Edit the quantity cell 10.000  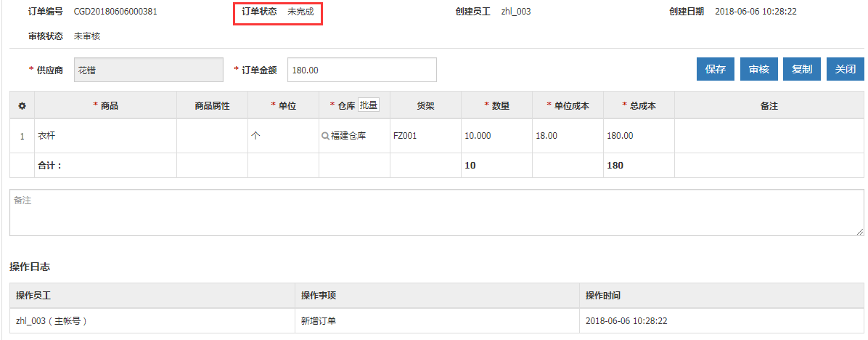(x=496, y=136)
